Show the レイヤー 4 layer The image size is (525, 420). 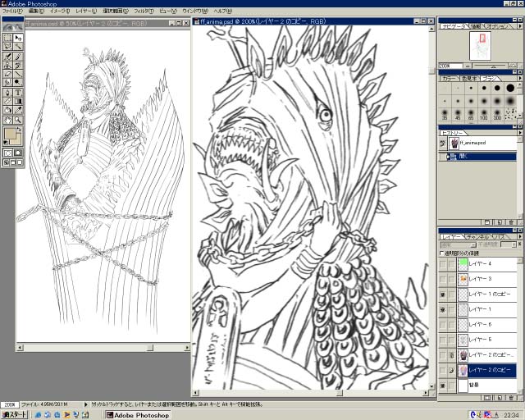pyautogui.click(x=443, y=264)
